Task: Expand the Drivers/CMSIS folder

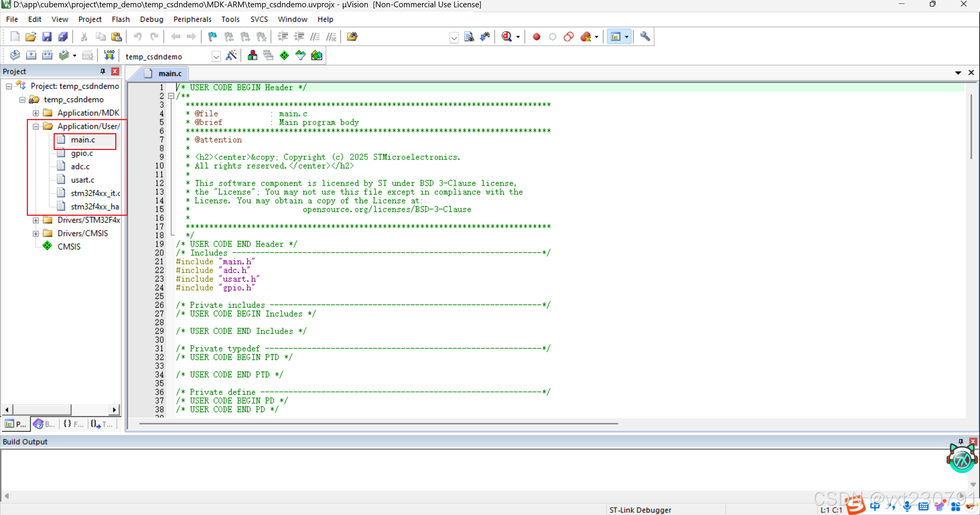Action: click(36, 233)
